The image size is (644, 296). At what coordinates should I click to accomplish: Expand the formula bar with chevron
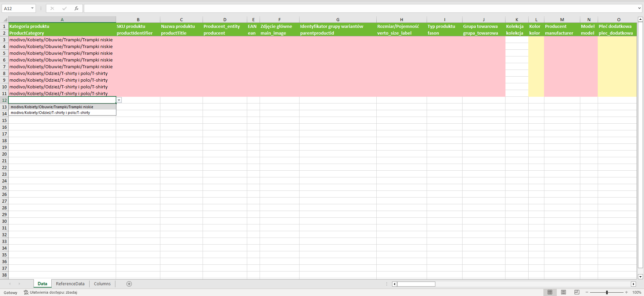click(639, 8)
